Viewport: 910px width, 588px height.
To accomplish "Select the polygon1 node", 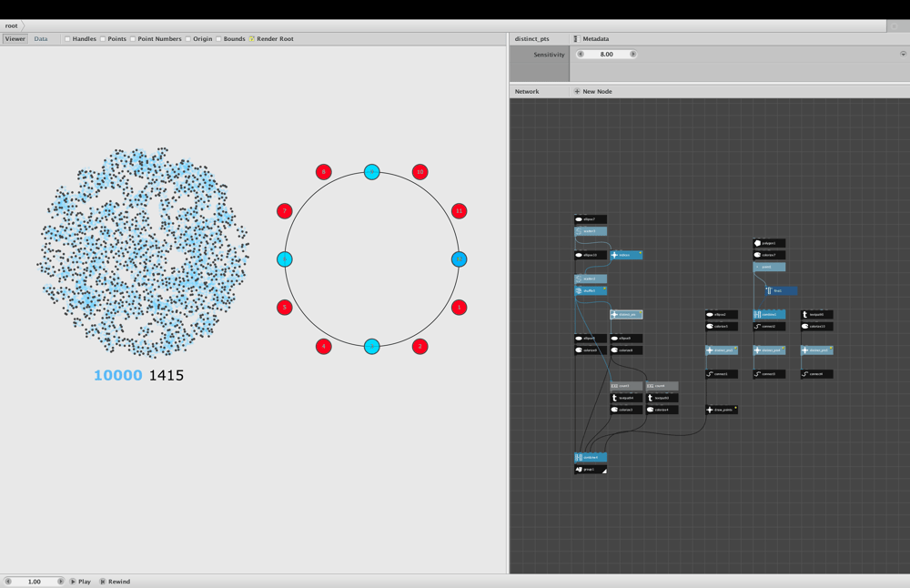I will [769, 243].
